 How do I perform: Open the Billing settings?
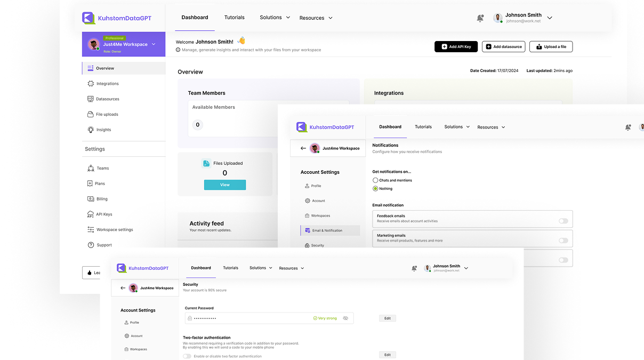pyautogui.click(x=99, y=198)
